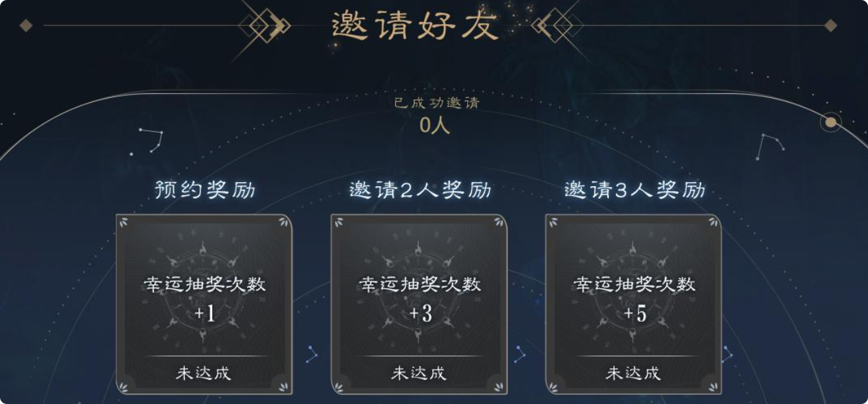Click the 邀请好友 title
This screenshot has height=404, width=868.
pos(415,26)
